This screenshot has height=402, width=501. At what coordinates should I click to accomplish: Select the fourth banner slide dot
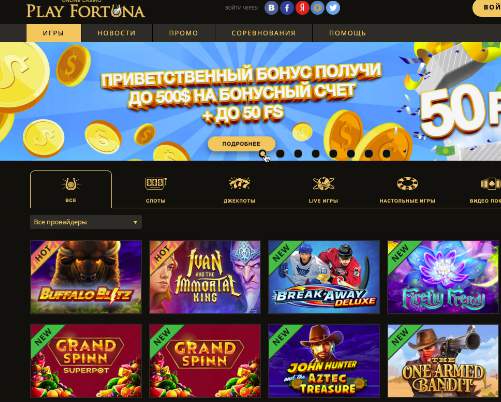316,154
